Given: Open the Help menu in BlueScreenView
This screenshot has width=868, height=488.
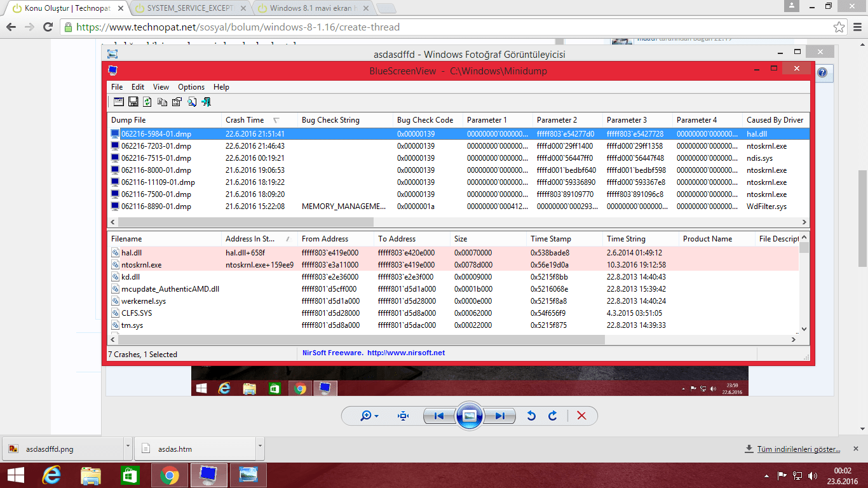Looking at the screenshot, I should coord(221,87).
